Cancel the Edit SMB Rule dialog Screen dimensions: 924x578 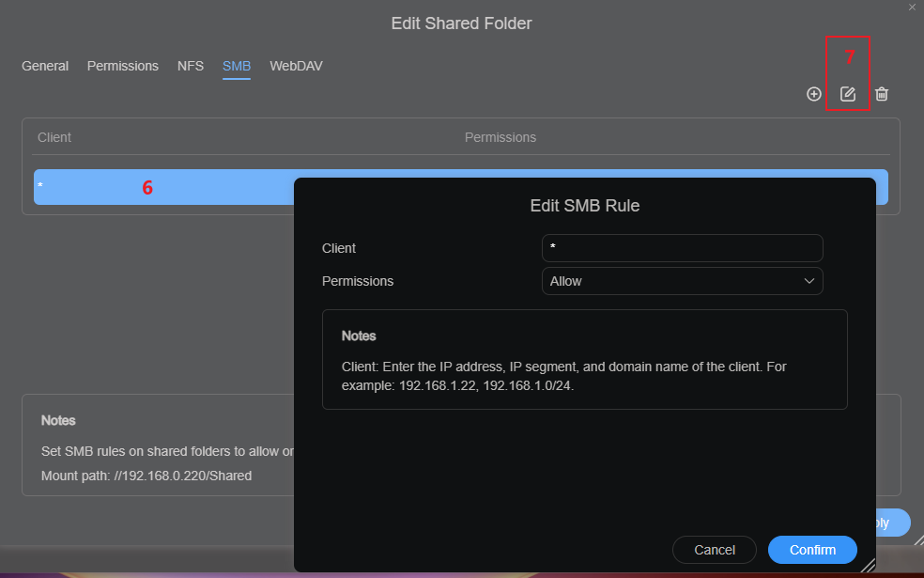[715, 550]
